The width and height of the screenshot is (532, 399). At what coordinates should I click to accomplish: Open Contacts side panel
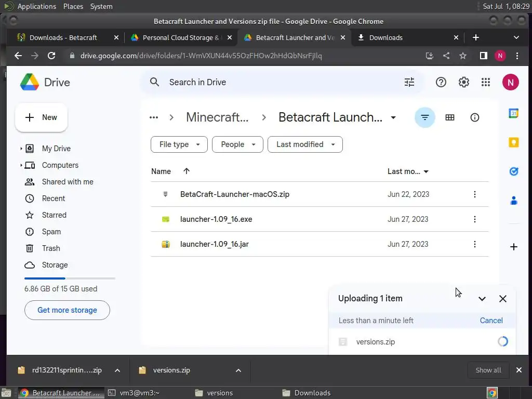[514, 201]
